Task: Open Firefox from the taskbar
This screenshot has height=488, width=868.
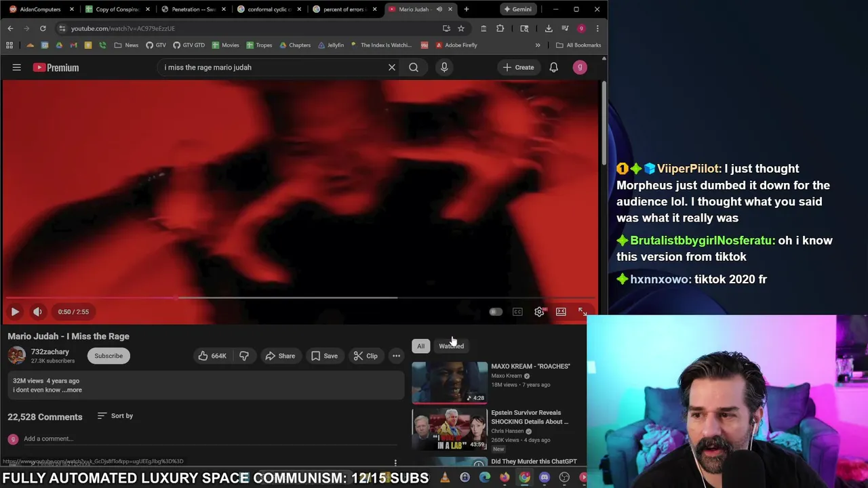Action: 505,478
